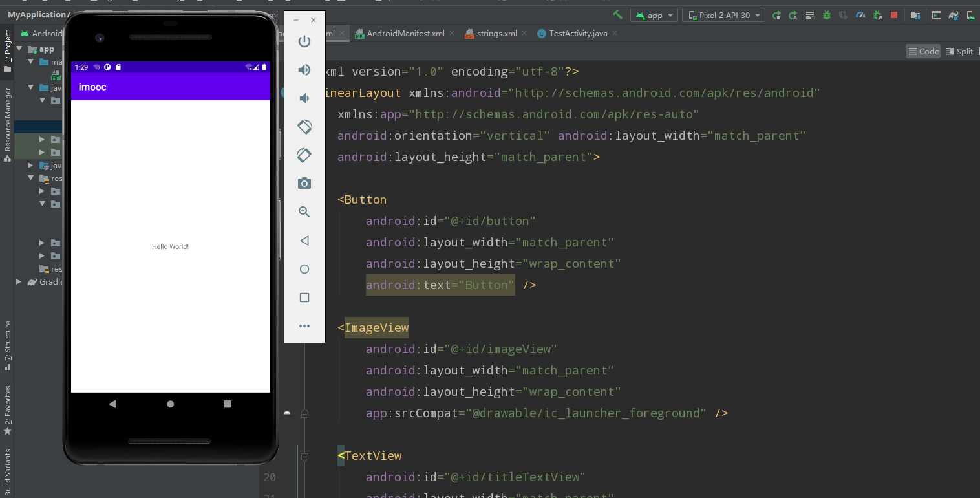Click the MyApplication7 project breadcrumb

39,14
